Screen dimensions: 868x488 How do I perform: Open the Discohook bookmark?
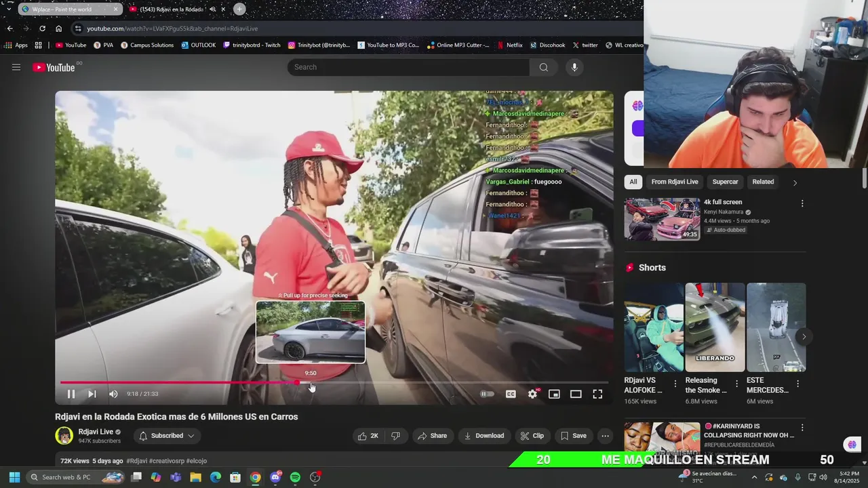[x=547, y=45]
